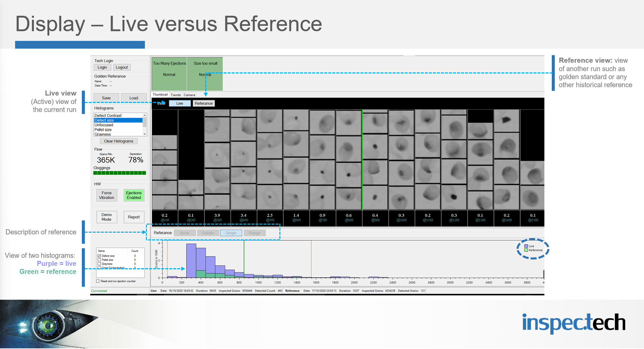Image resolution: width=644 pixels, height=349 pixels.
Task: Choose the None reference option
Action: pyautogui.click(x=185, y=233)
